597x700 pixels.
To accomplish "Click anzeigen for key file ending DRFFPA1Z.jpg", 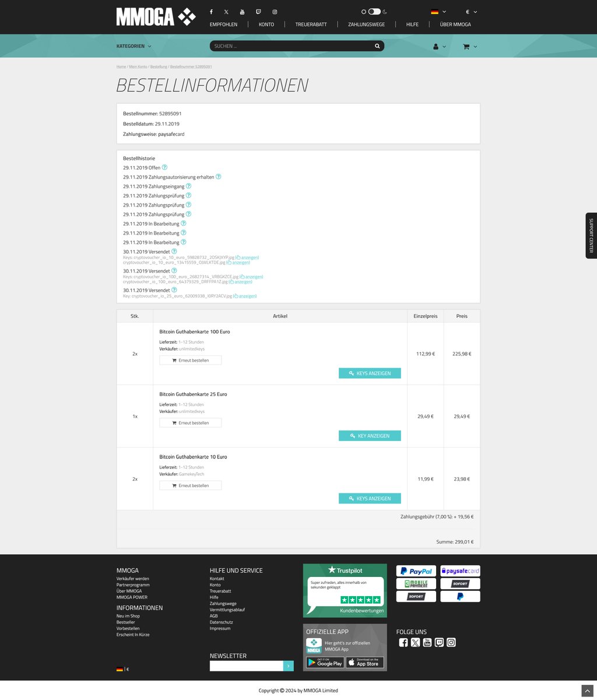I will click(x=241, y=282).
